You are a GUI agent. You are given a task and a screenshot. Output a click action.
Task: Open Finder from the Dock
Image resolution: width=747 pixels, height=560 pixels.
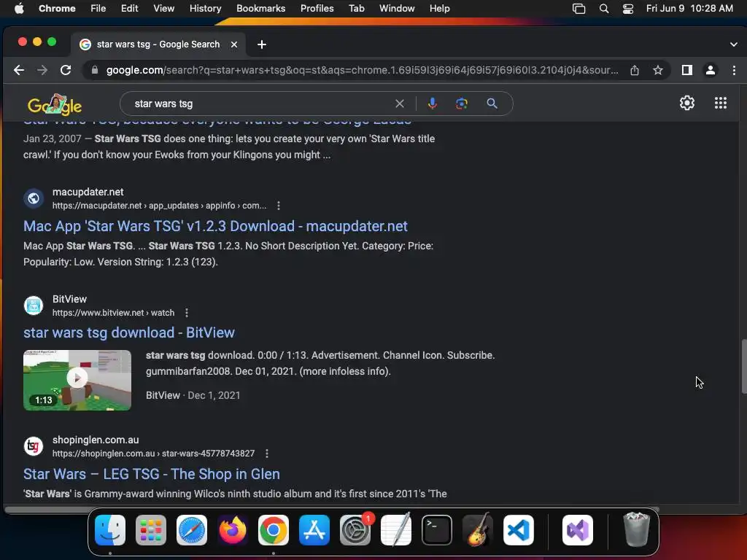click(x=110, y=530)
